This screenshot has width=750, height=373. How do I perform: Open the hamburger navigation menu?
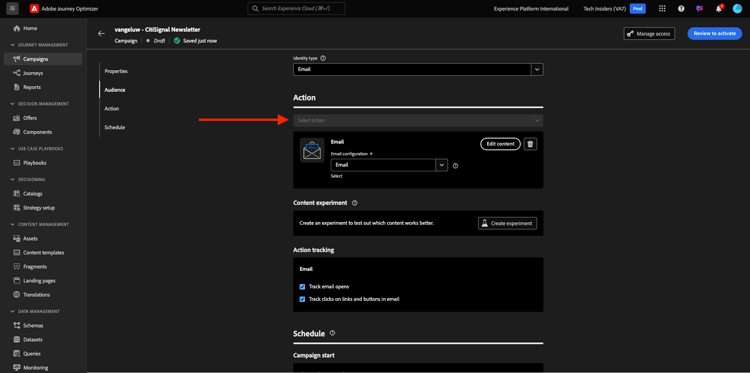[x=12, y=8]
